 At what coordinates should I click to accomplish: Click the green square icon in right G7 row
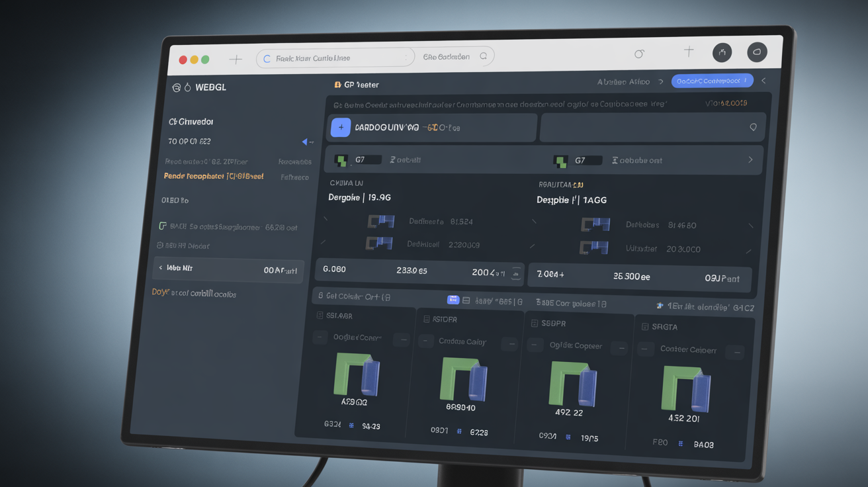click(x=560, y=161)
